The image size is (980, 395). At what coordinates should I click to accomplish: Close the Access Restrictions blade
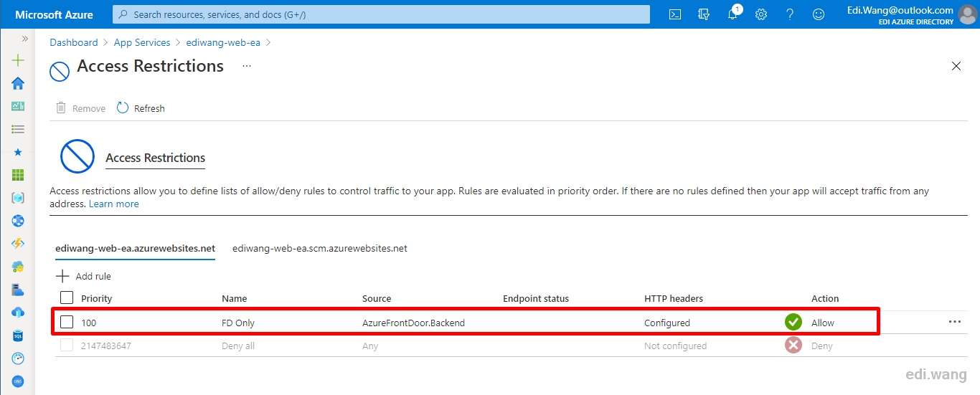[x=956, y=66]
